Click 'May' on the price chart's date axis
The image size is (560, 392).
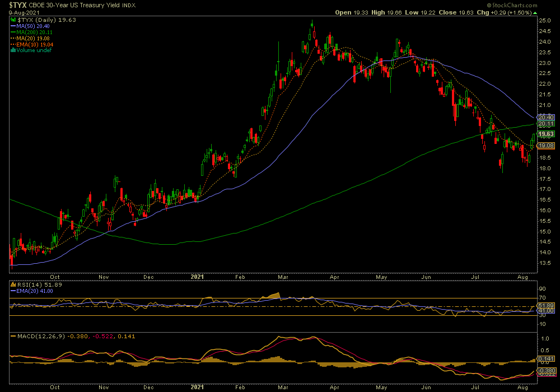click(381, 277)
